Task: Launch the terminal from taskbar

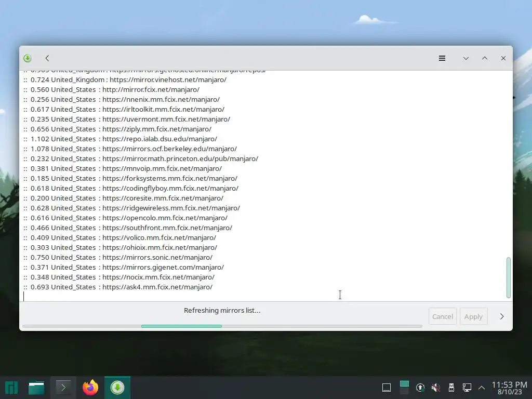Action: (x=63, y=388)
